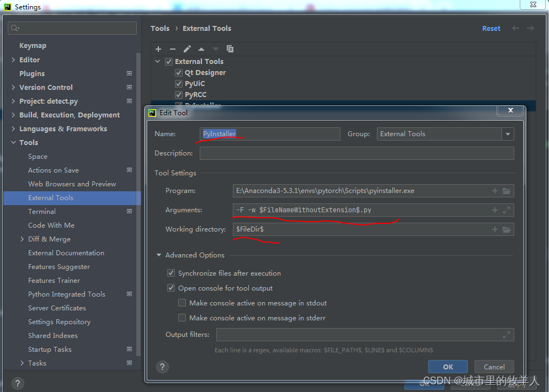Click the Actions on Save indicator icon
The width and height of the screenshot is (549, 392).
click(x=129, y=170)
